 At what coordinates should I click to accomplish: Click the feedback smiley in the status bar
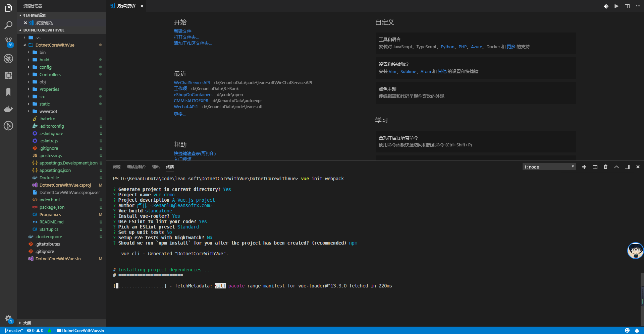[x=627, y=331]
